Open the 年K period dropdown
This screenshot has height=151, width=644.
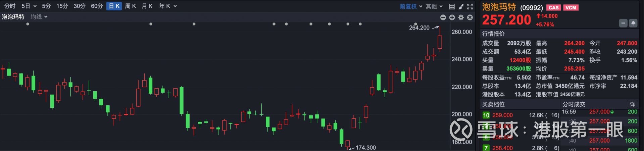coord(168,6)
